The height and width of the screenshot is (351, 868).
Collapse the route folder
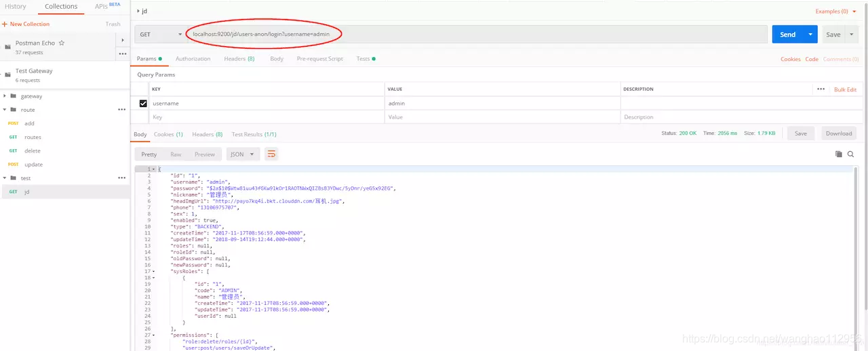[5, 110]
